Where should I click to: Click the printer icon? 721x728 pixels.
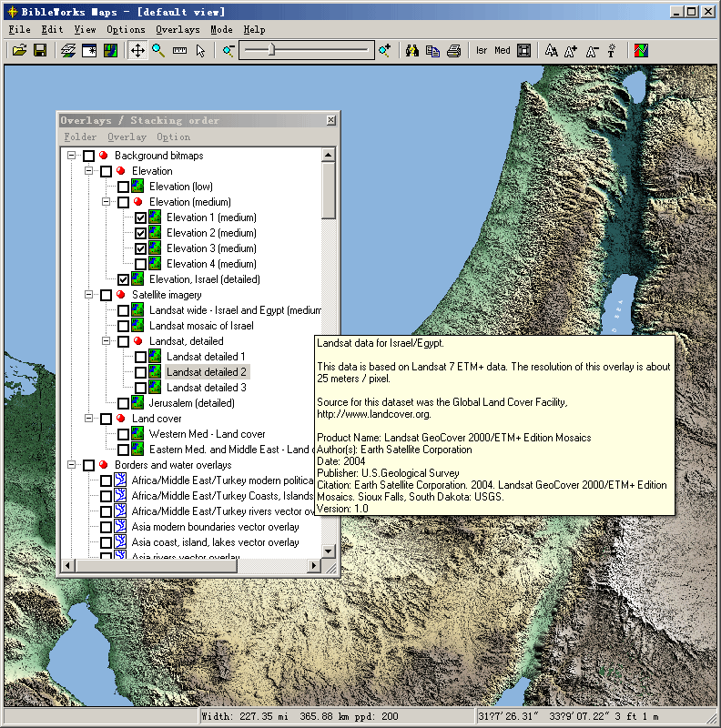(454, 50)
